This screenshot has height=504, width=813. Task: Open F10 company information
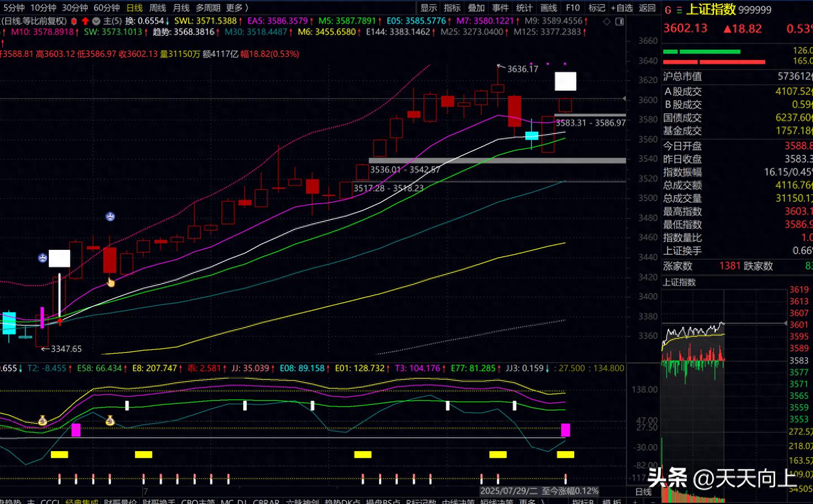[x=573, y=8]
